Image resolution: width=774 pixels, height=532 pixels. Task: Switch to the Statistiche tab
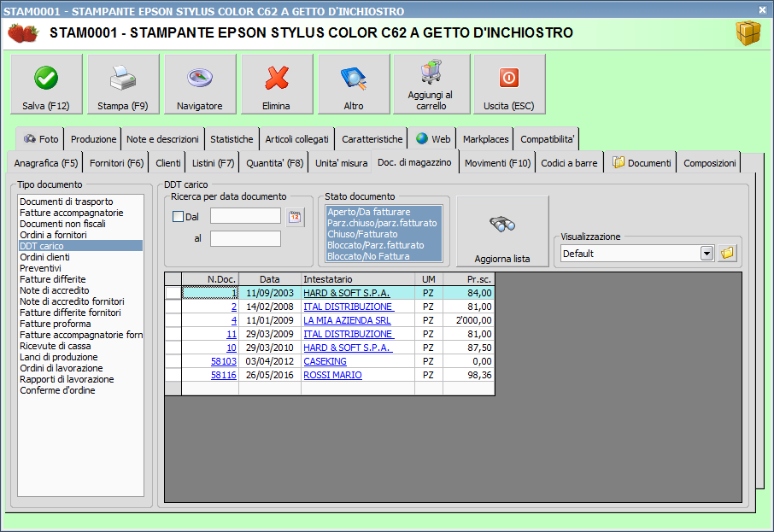[x=232, y=139]
